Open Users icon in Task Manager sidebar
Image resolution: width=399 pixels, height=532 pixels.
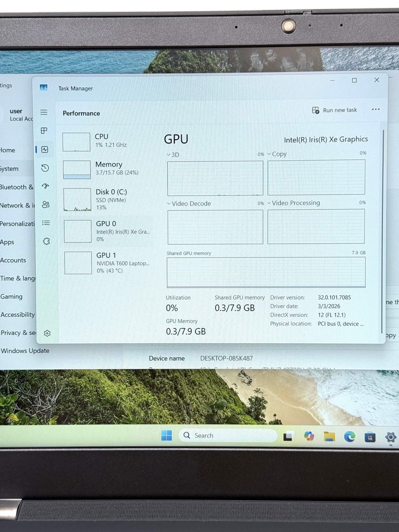point(46,204)
